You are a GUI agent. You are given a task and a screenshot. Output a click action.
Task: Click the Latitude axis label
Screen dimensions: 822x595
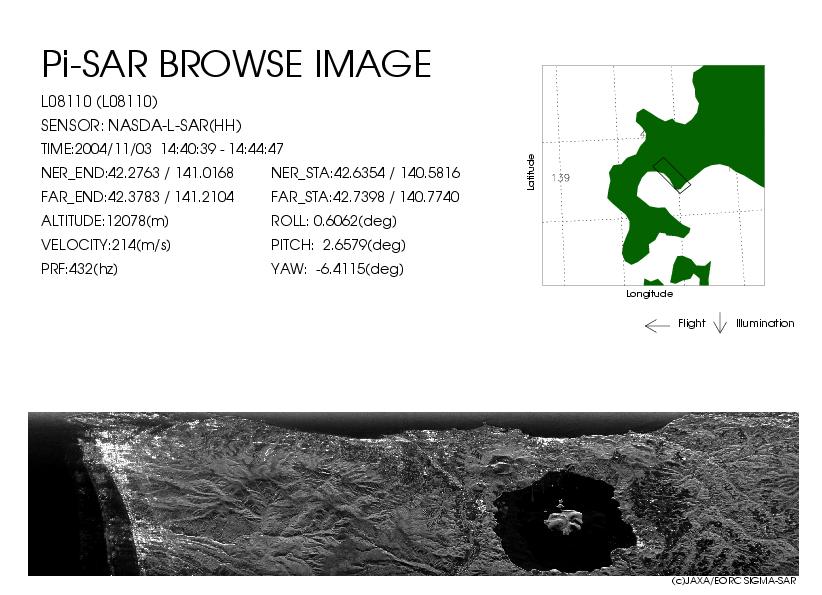tap(531, 172)
